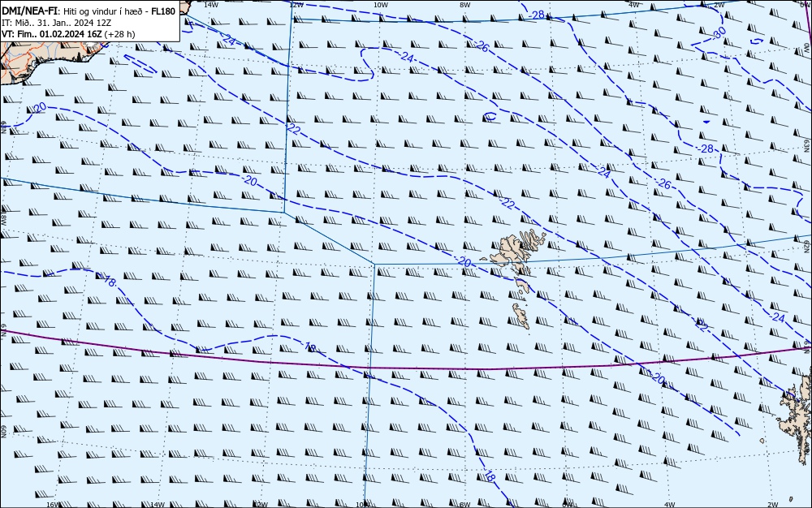
Task: Click the -28 label on the top boundary line
Action: tap(537, 15)
